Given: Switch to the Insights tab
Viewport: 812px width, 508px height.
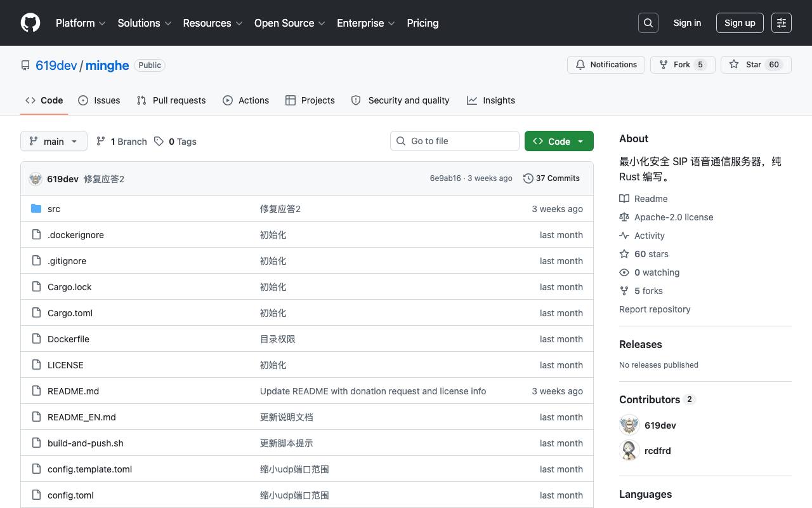Looking at the screenshot, I should tap(491, 100).
